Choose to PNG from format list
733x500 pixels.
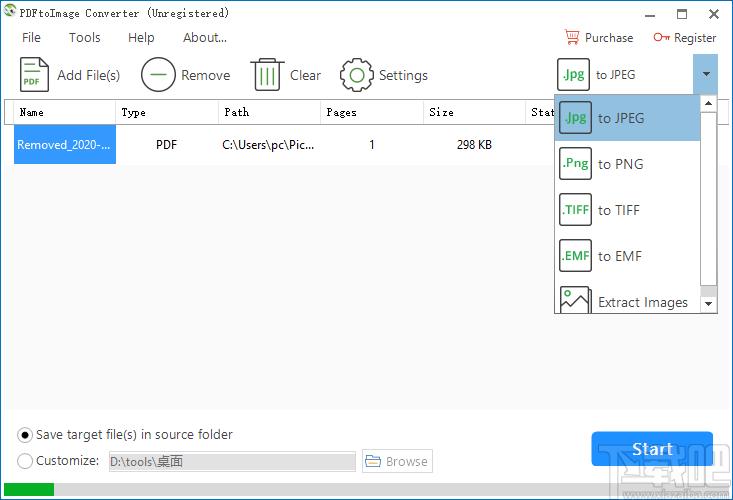(x=627, y=164)
